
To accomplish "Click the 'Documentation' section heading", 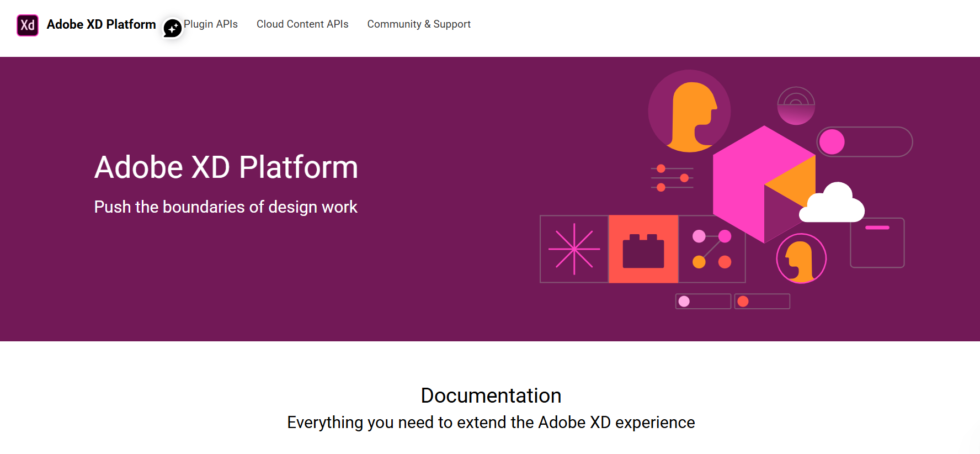I will (491, 395).
